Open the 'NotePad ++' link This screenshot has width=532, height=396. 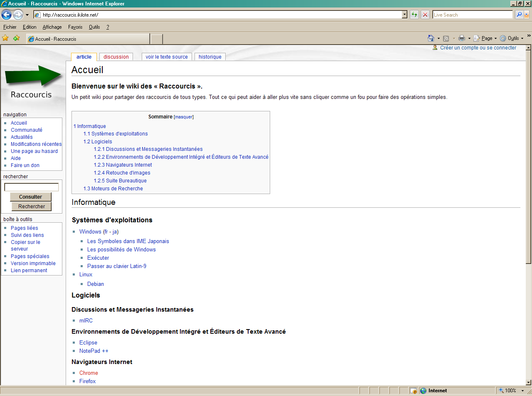click(94, 351)
